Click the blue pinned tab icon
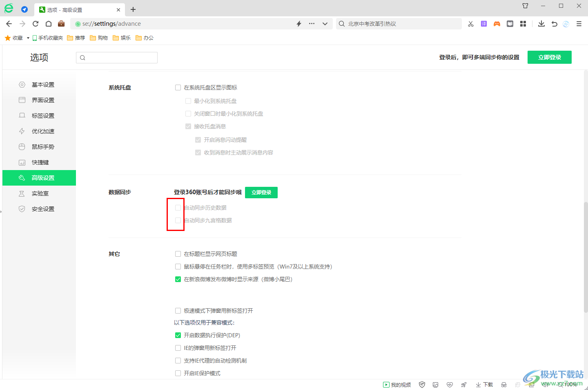 tap(24, 9)
